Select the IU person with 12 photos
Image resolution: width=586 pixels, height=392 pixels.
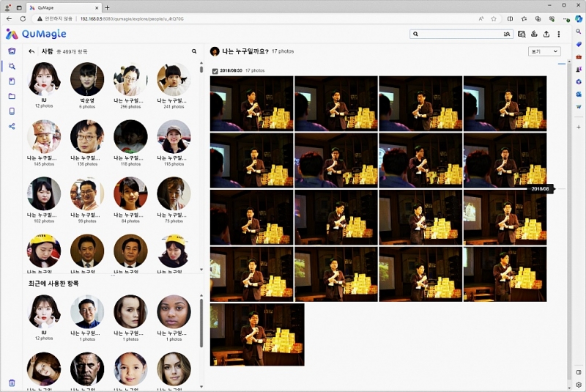(44, 79)
